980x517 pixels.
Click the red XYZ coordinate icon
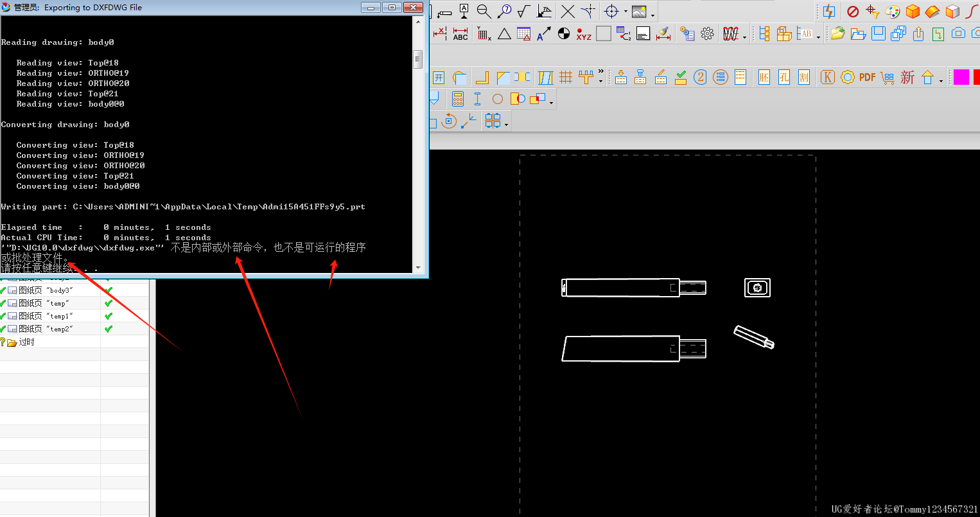click(x=584, y=34)
